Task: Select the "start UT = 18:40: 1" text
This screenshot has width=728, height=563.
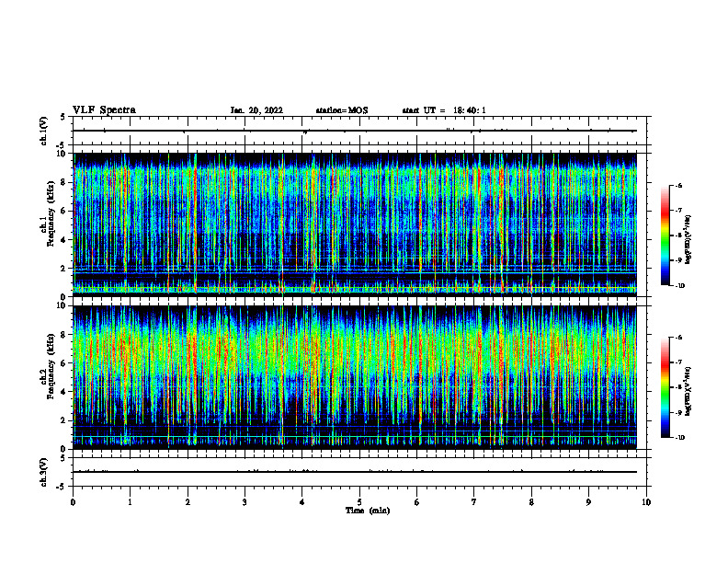Action: (x=444, y=110)
